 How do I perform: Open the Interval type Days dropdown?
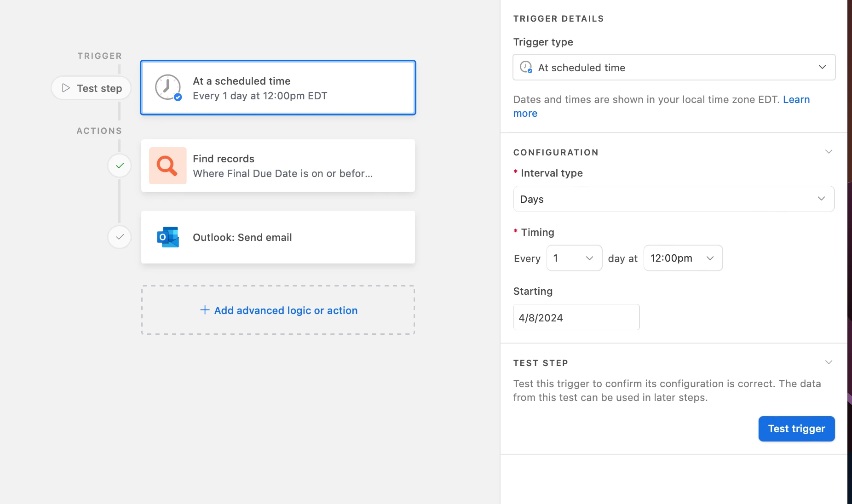[x=674, y=199]
